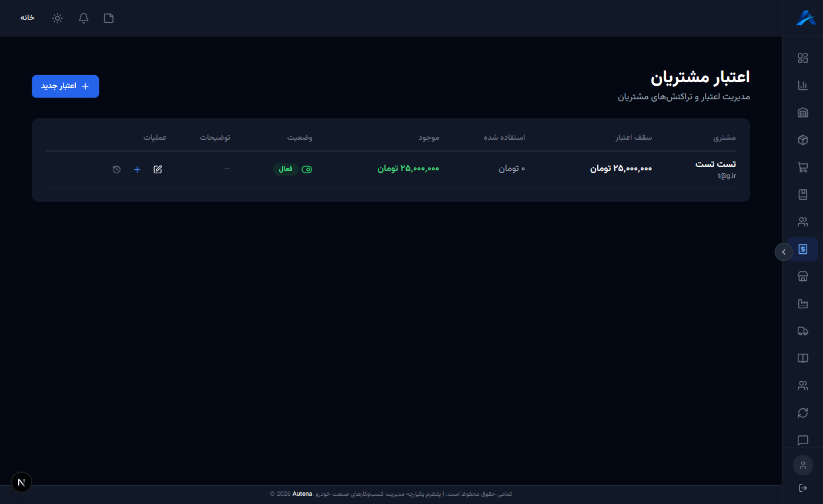The height and width of the screenshot is (504, 823).
Task: Click the bold white ۲۵,۰۰۰,۰۰۰ تومان credit limit
Action: (621, 169)
